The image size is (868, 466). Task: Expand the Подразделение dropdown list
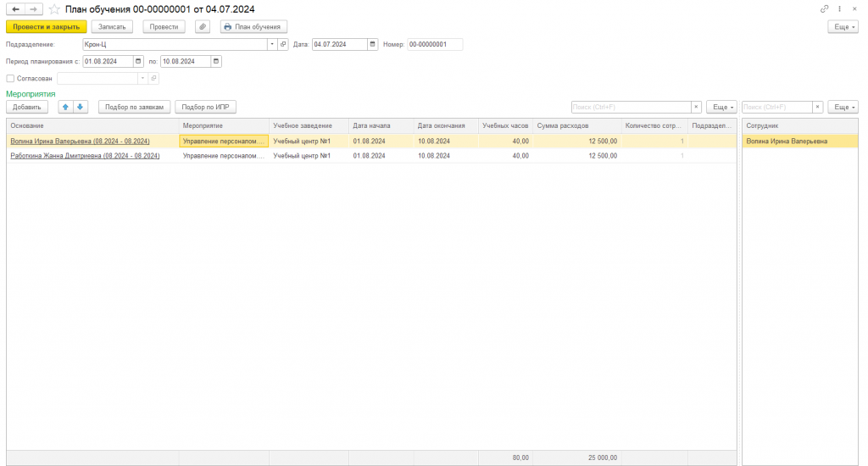(x=272, y=44)
